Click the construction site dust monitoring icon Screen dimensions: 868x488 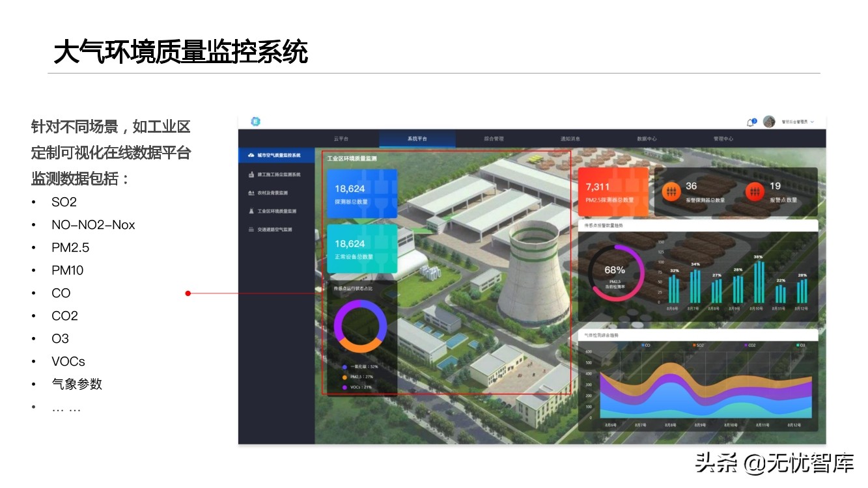(x=251, y=174)
